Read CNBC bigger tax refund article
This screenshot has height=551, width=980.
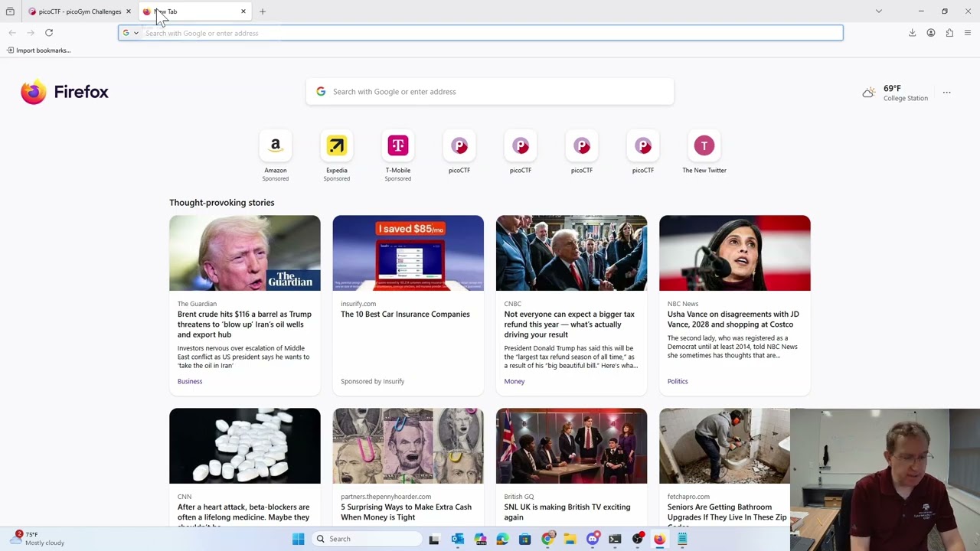click(x=570, y=324)
